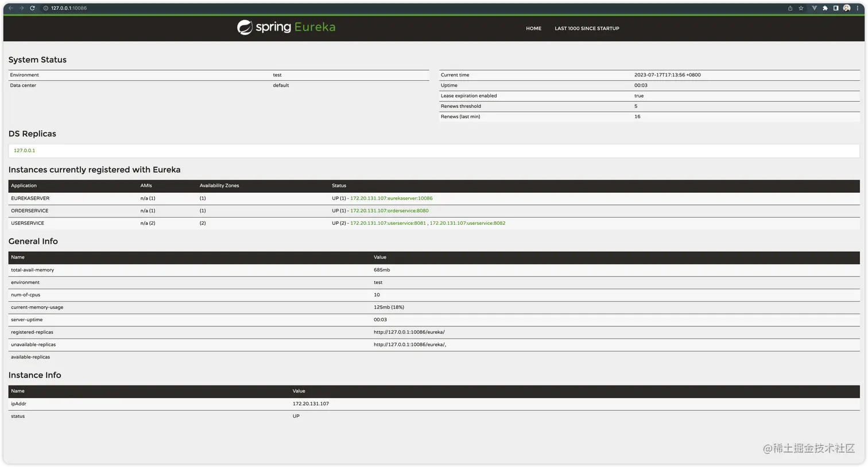The height and width of the screenshot is (467, 868).
Task: Click the System Status heading
Action: coord(37,60)
